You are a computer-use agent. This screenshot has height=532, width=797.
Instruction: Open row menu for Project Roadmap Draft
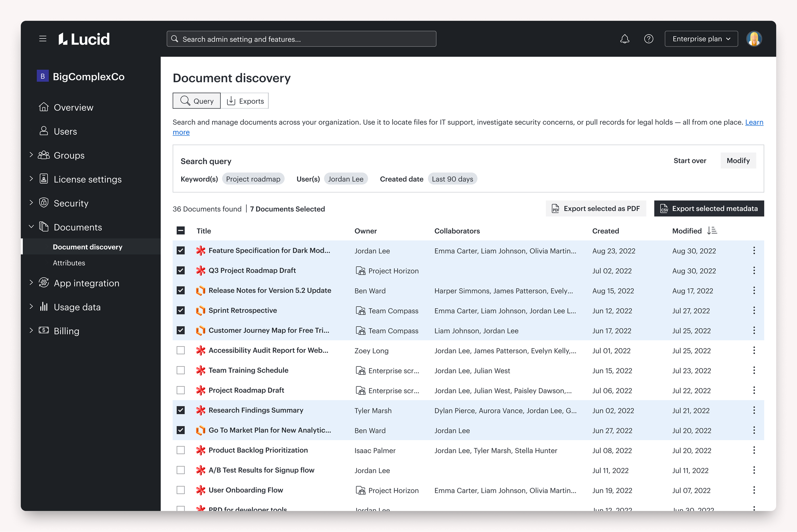coord(754,391)
